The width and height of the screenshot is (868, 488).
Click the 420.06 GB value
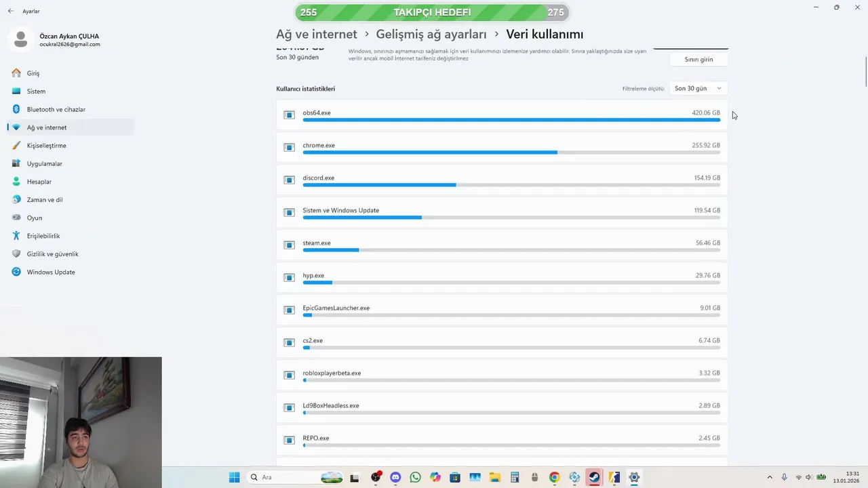coord(706,113)
